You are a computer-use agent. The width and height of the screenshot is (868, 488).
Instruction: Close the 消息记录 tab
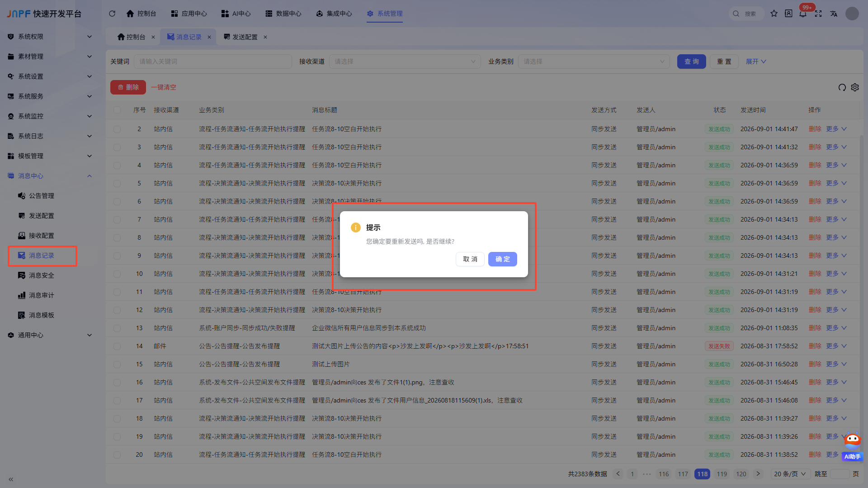[209, 37]
